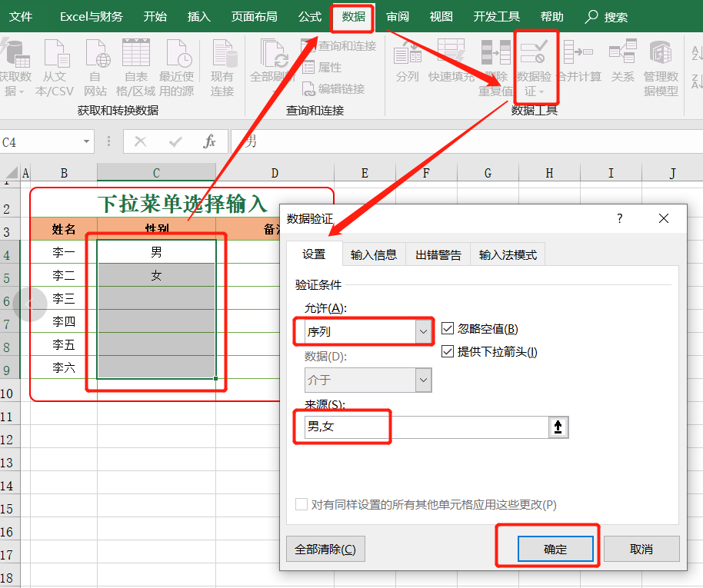Close the Data Validation dialog
The height and width of the screenshot is (588, 703).
[x=664, y=219]
